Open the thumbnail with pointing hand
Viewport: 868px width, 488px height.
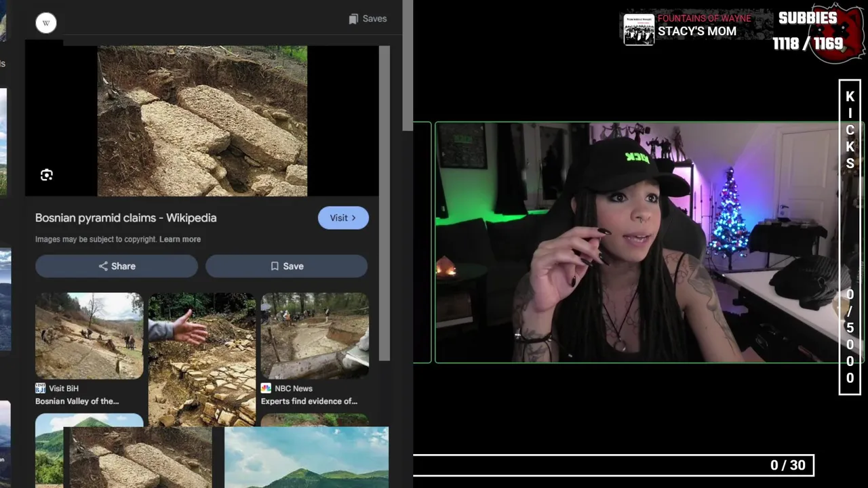202,359
